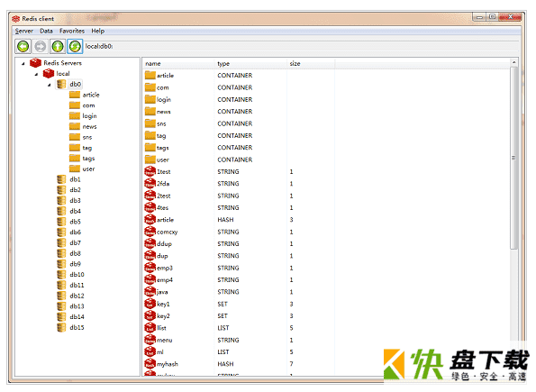536x392 pixels.
Task: Select the 1test string key icon
Action: [x=150, y=171]
